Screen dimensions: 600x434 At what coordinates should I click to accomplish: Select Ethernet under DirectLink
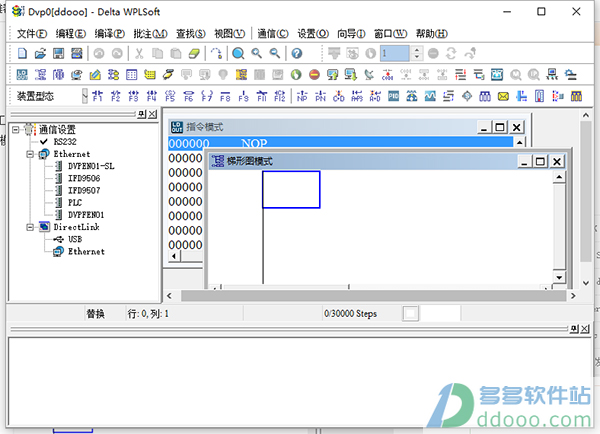pyautogui.click(x=86, y=252)
